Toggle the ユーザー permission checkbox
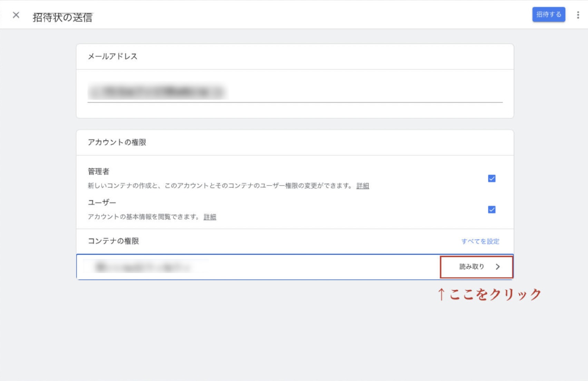The image size is (588, 381). pos(491,210)
